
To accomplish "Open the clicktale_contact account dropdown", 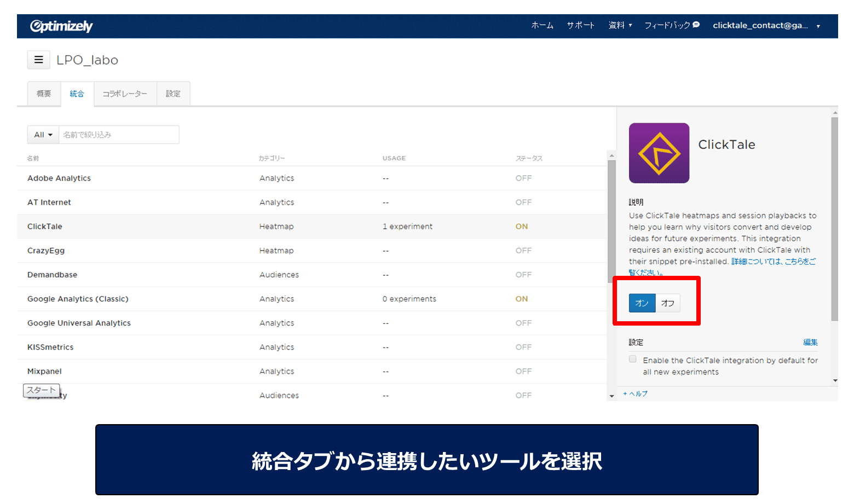I will point(766,25).
